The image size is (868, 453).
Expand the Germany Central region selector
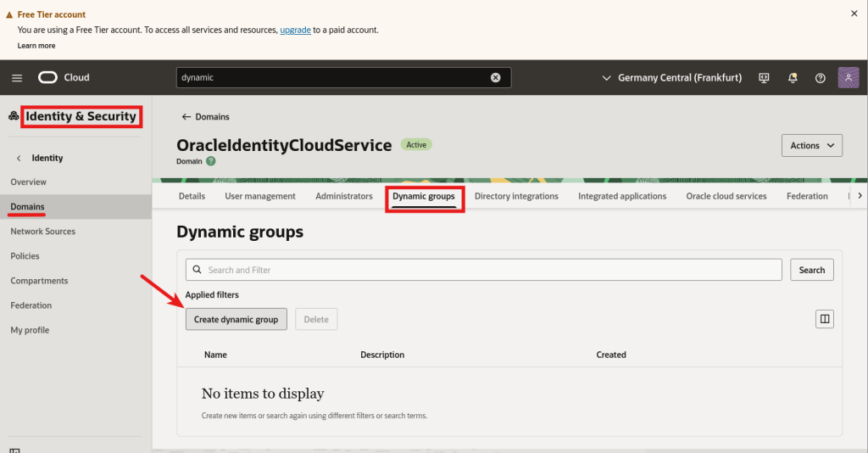671,77
